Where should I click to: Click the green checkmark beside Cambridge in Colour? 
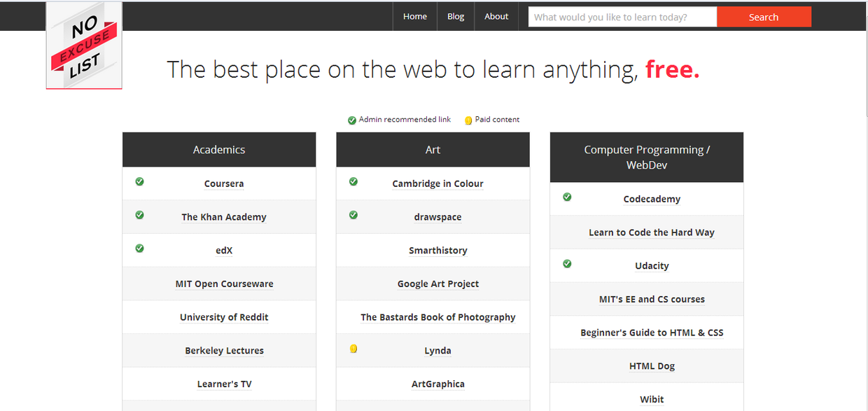click(x=353, y=182)
